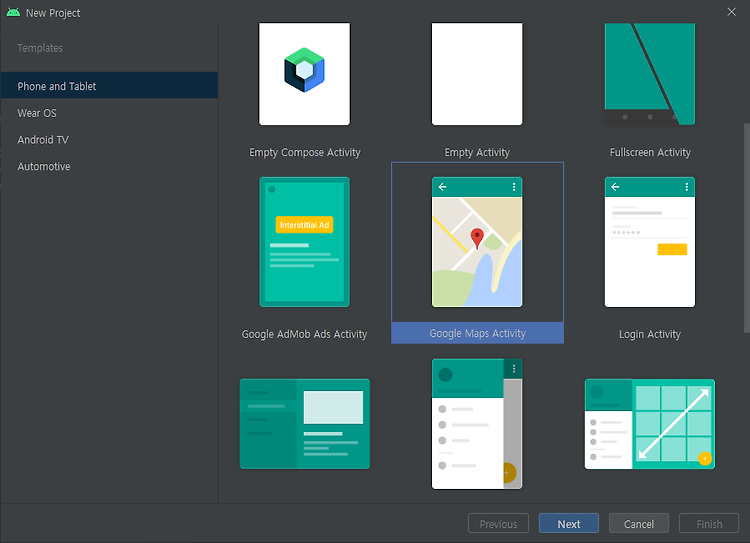Click the Google Maps Activity map preview
The height and width of the screenshot is (543, 750).
(477, 242)
